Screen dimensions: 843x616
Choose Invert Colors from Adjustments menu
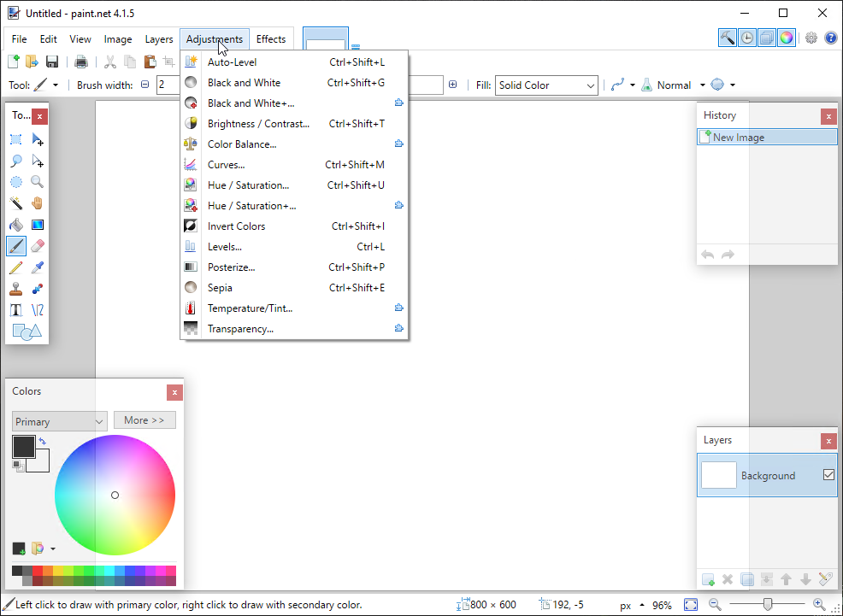pos(236,226)
